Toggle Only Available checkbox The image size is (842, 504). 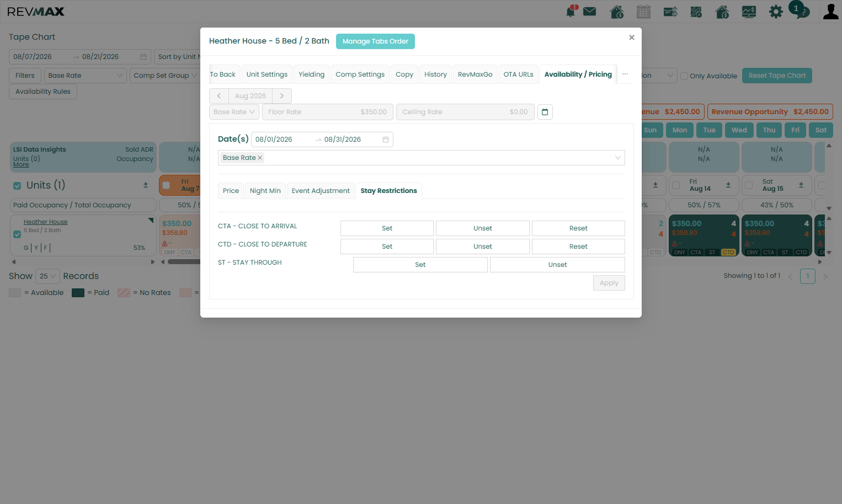(684, 76)
